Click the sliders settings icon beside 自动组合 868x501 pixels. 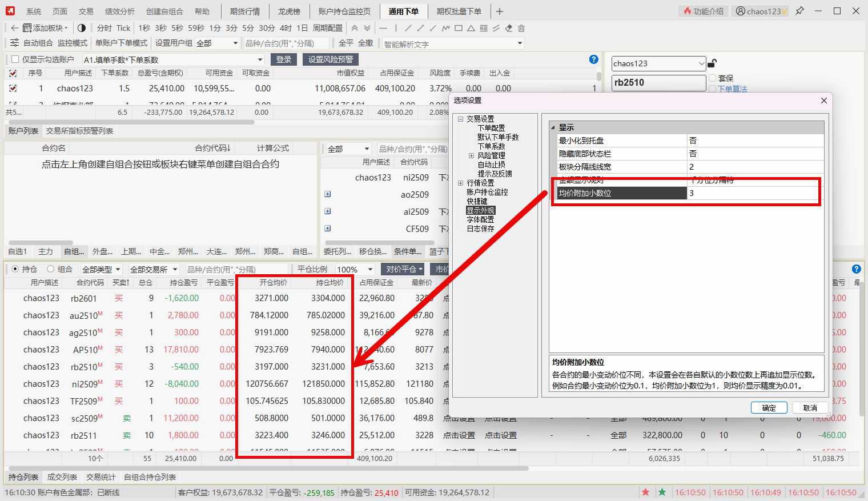tap(14, 43)
